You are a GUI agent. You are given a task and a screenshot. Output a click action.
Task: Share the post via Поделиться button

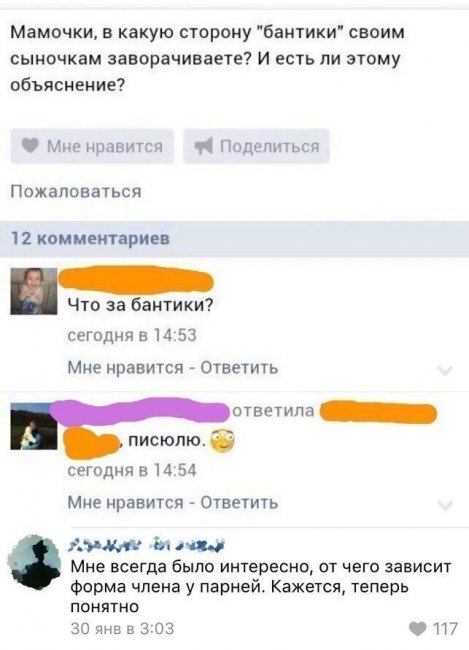click(x=256, y=146)
